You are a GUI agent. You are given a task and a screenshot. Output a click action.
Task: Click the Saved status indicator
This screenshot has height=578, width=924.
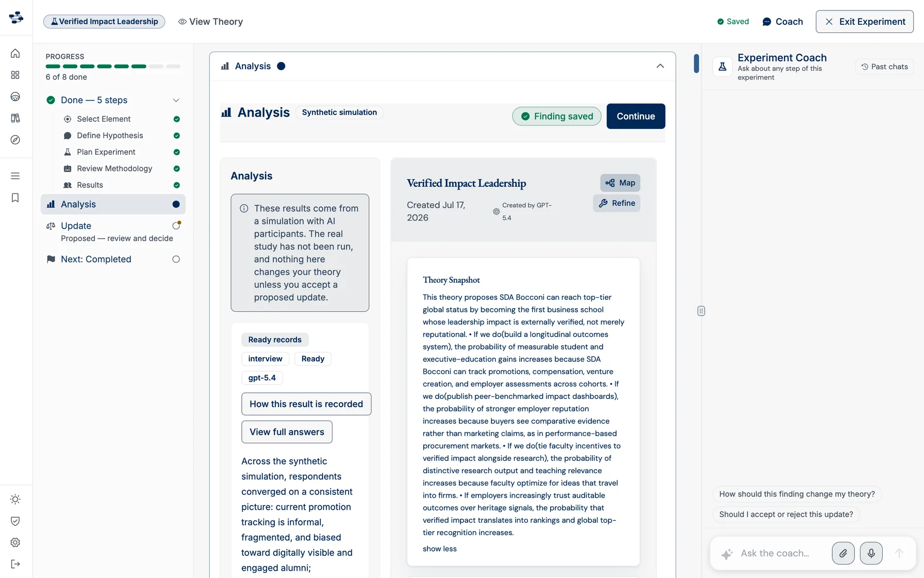point(733,22)
